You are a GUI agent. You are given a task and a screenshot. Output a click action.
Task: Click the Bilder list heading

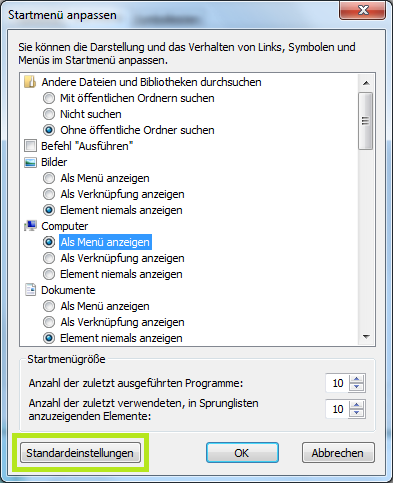pos(54,162)
